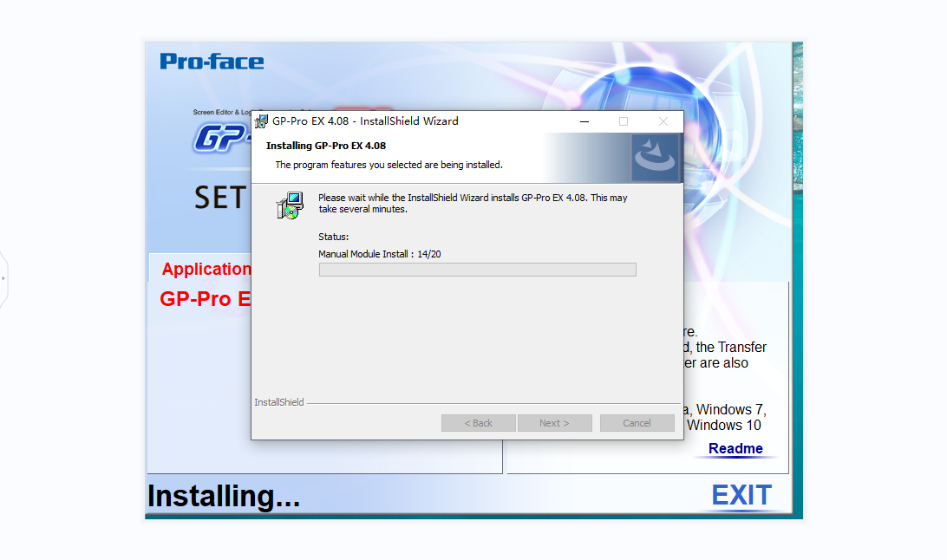Click the < Back button
Image resolution: width=947 pixels, height=560 pixels.
(x=479, y=423)
